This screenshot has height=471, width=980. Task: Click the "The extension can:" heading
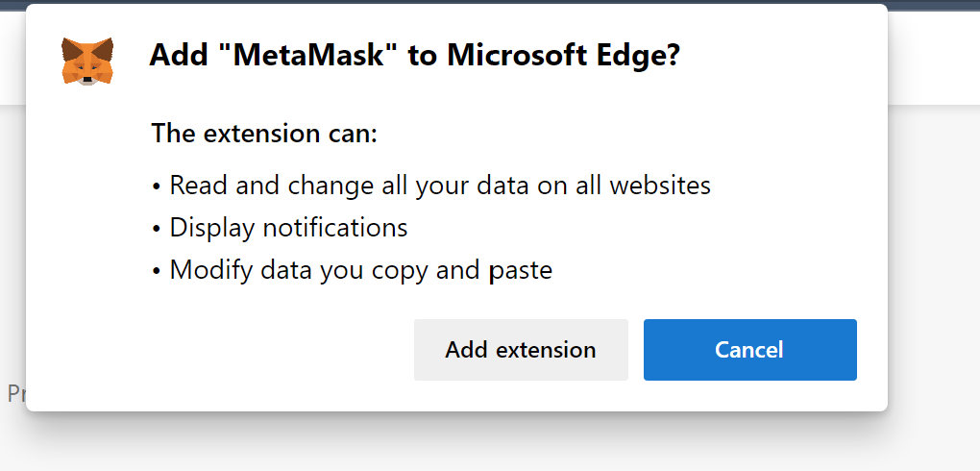click(x=264, y=134)
